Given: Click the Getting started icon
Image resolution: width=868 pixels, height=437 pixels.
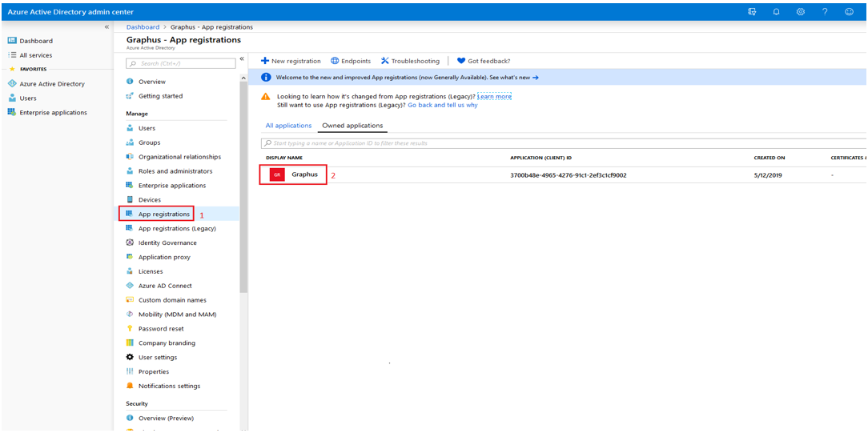Looking at the screenshot, I should coord(130,96).
